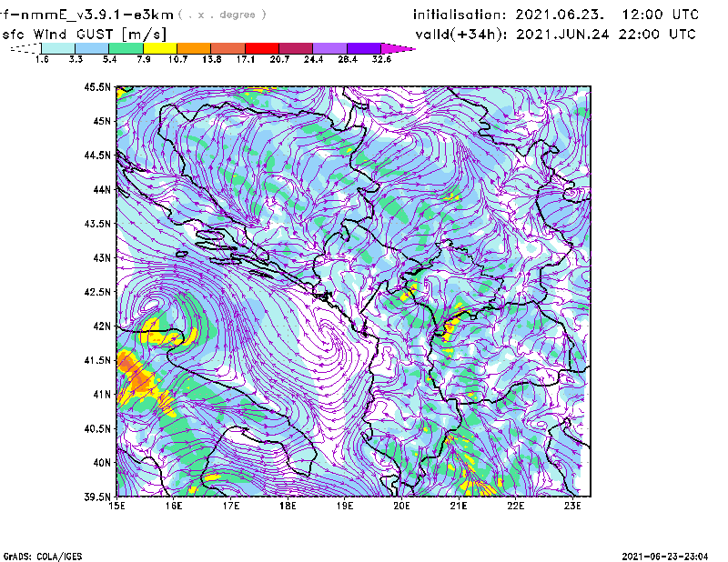
Task: Click the legend value "5.4"
Action: tap(109, 59)
